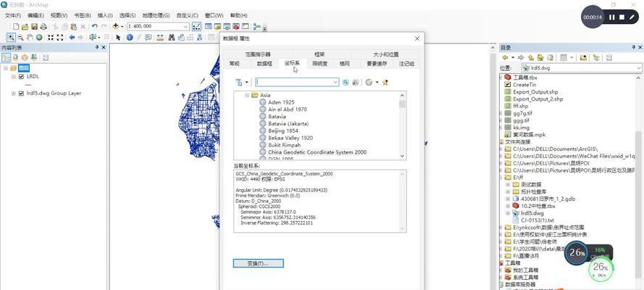Select the Zoom Out tool
Screen dimensions: 644x290
tap(20, 38)
